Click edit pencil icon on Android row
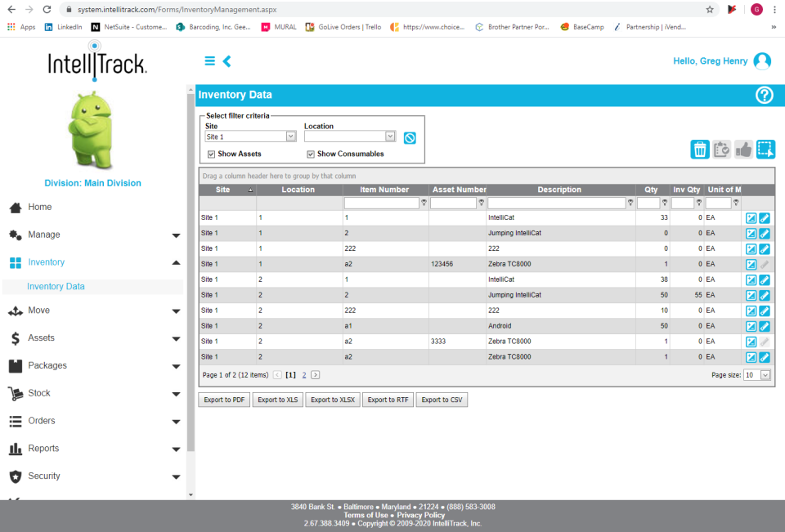Screen dimensions: 785x532 [x=765, y=326]
